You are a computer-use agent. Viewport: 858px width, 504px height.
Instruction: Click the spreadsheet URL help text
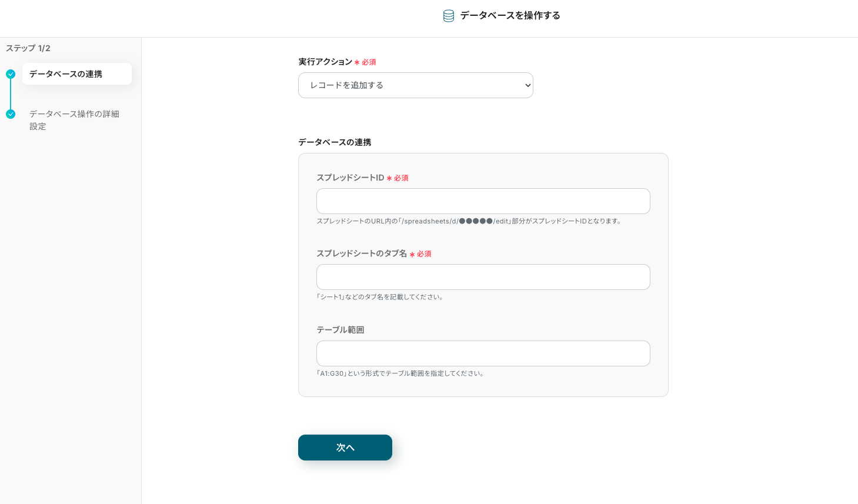pyautogui.click(x=469, y=221)
